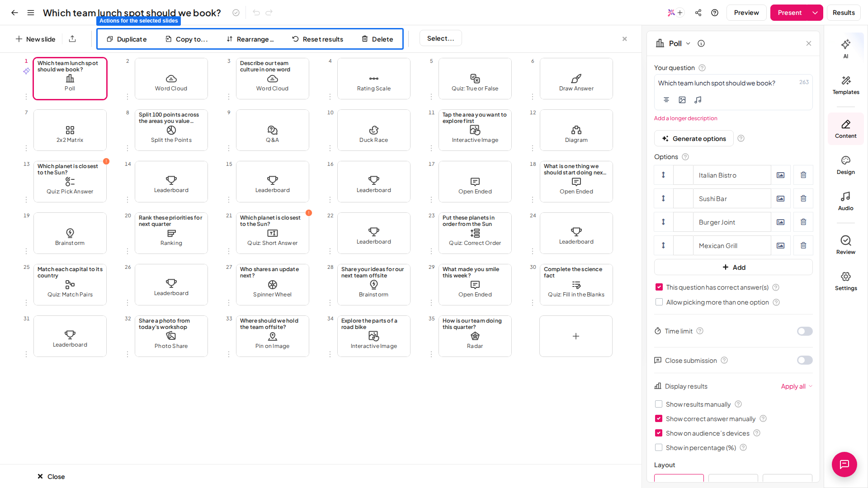
Task: Click Delete in slide actions bar
Action: pyautogui.click(x=377, y=39)
